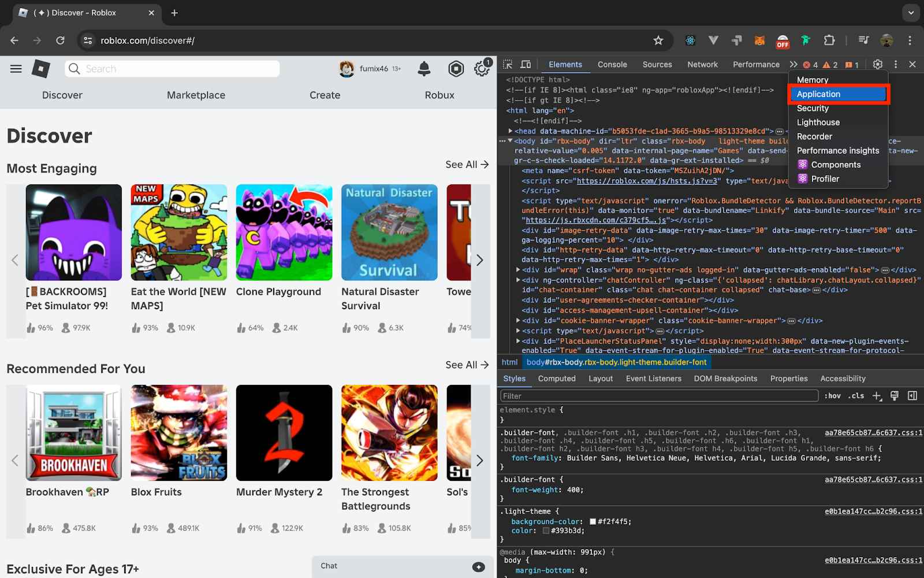Open DevTools settings gear
The image size is (924, 578).
[877, 65]
